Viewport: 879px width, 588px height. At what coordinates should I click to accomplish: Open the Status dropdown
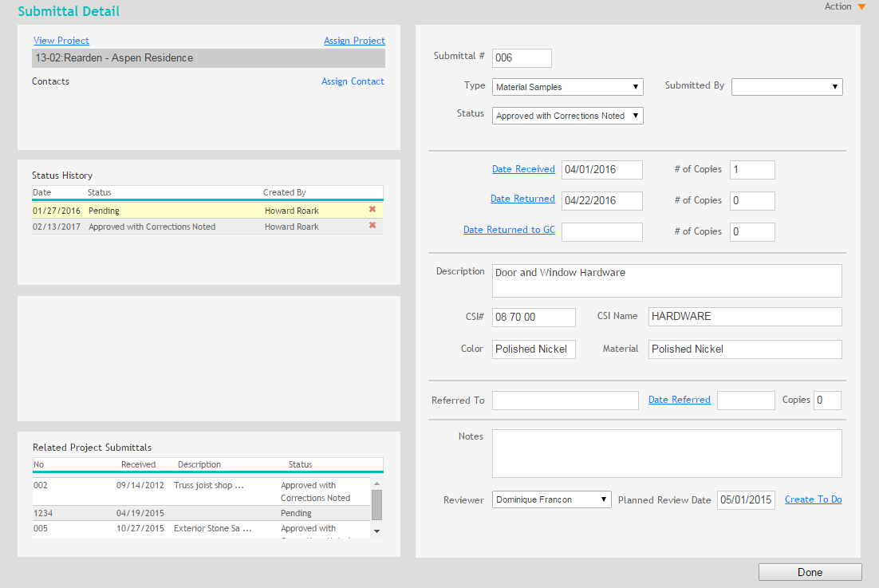pos(567,116)
